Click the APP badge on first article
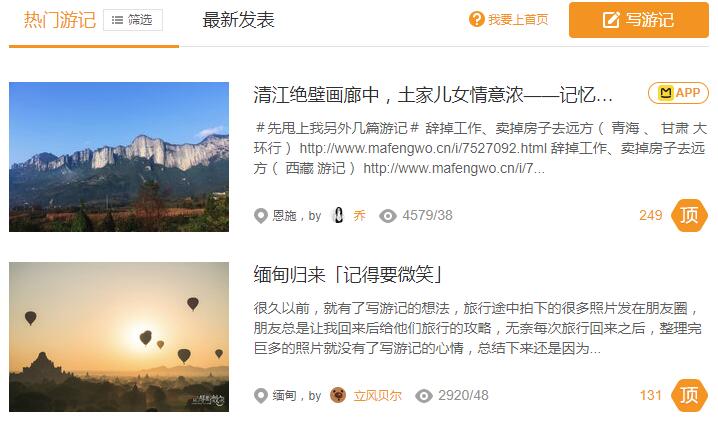This screenshot has height=428, width=718. coord(678,93)
